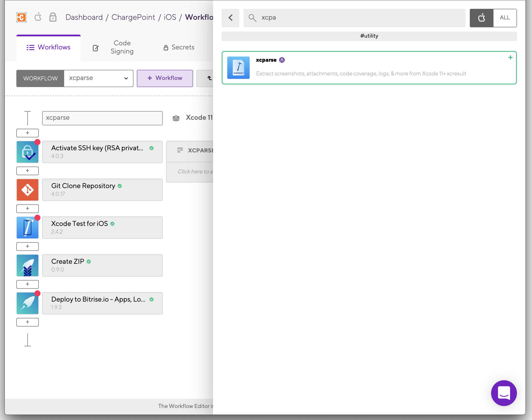Add xcparse step with green plus
532x420 pixels.
coord(510,58)
